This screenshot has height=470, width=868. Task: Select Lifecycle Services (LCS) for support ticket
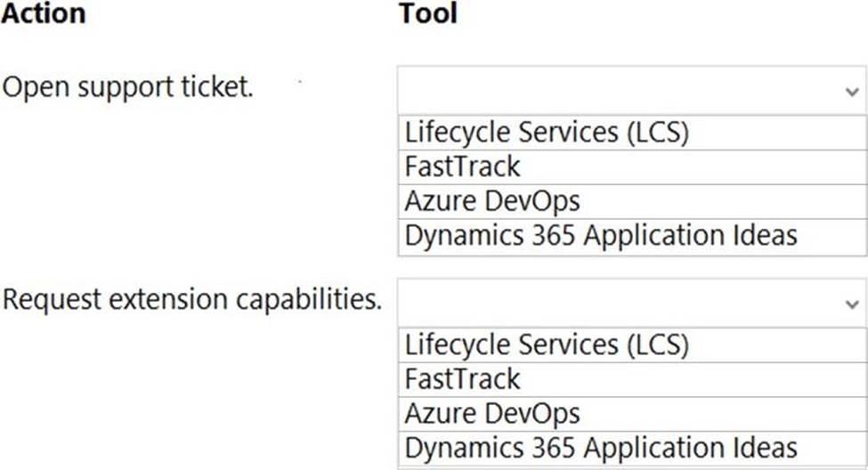(631, 133)
